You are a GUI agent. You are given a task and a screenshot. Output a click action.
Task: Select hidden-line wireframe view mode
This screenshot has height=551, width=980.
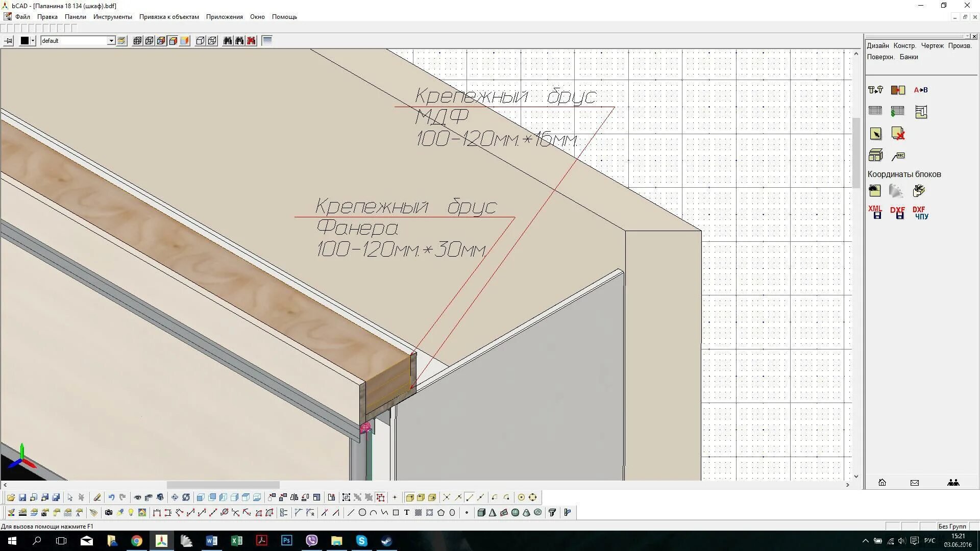tap(137, 41)
